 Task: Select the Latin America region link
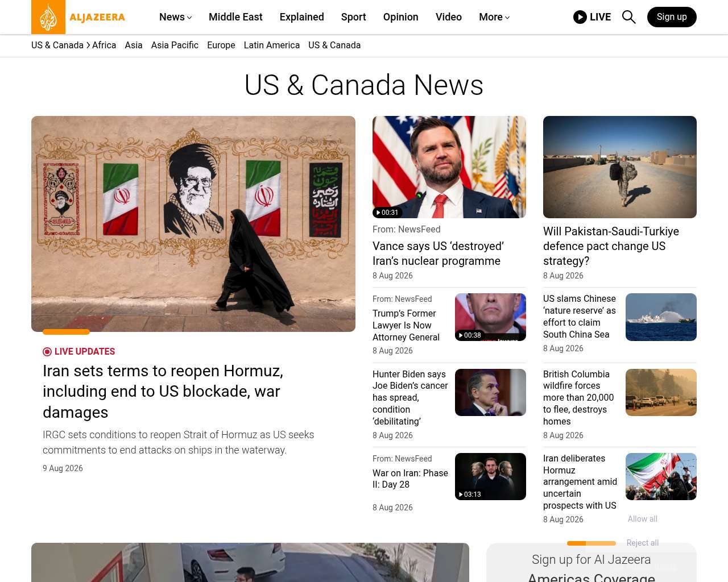click(272, 45)
